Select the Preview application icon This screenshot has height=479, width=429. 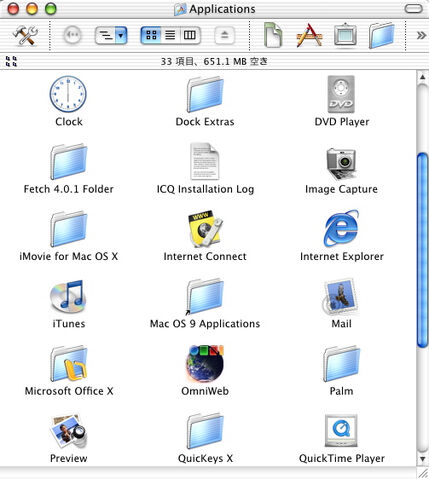(x=69, y=431)
